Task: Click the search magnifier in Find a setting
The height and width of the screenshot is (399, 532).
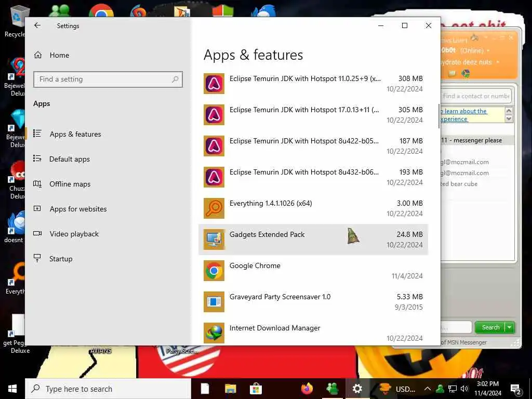Action: pos(175,79)
